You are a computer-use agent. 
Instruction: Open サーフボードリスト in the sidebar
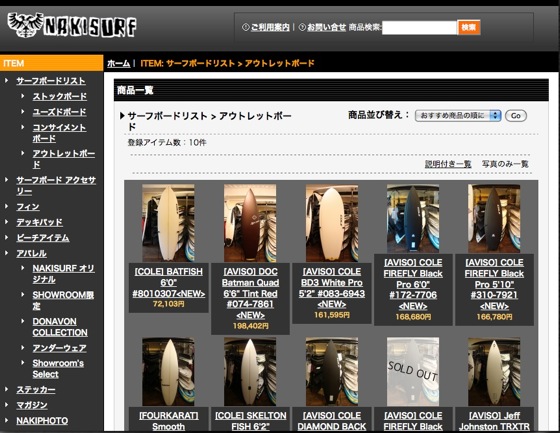click(x=51, y=81)
